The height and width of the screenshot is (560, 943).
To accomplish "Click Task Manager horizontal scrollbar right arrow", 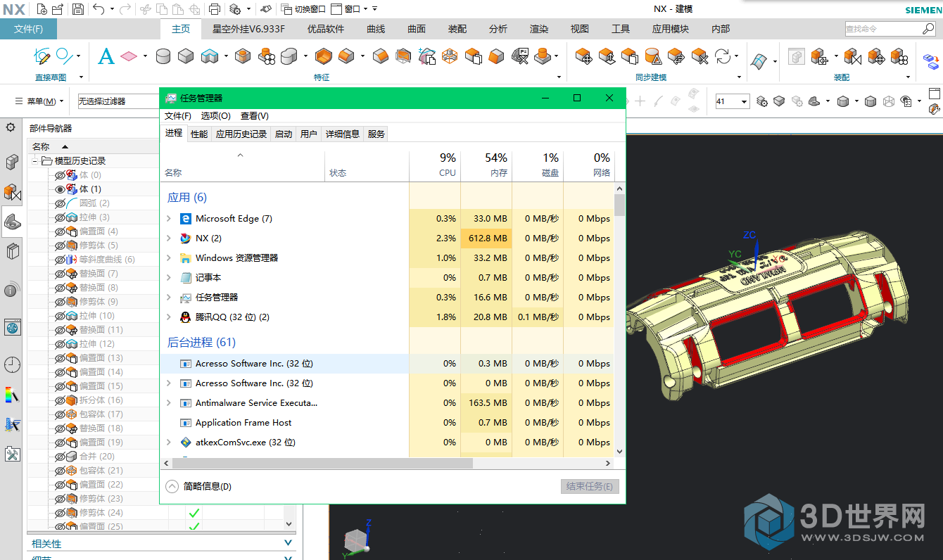I will click(x=607, y=464).
